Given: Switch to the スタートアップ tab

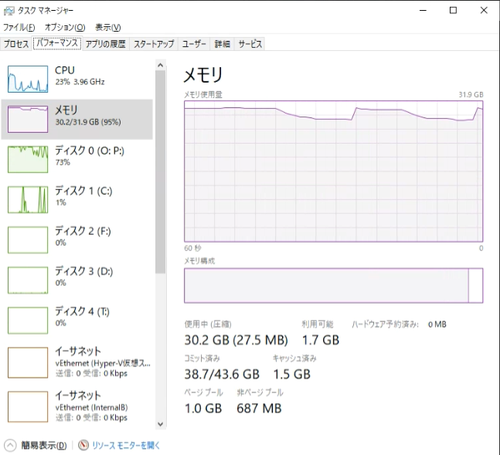Looking at the screenshot, I should [x=154, y=44].
